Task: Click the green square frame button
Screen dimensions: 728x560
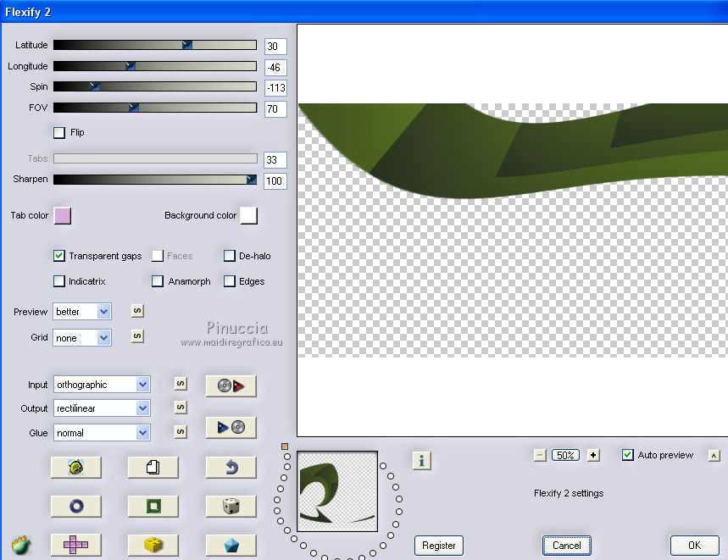Action: (x=153, y=506)
